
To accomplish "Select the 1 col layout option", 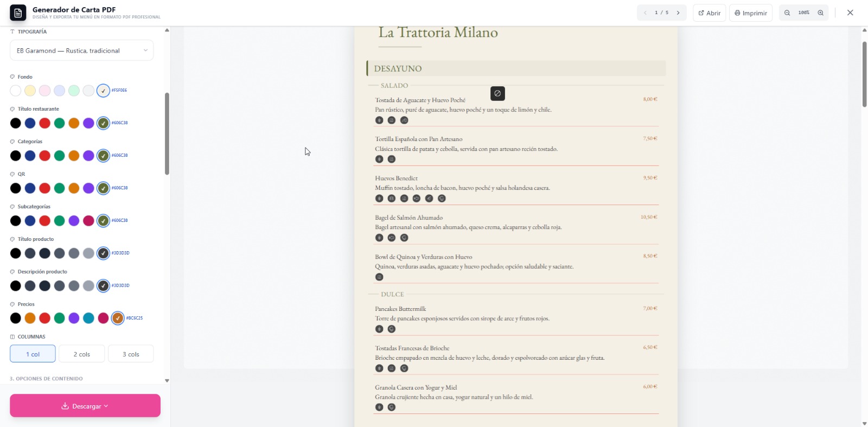I will [x=33, y=354].
